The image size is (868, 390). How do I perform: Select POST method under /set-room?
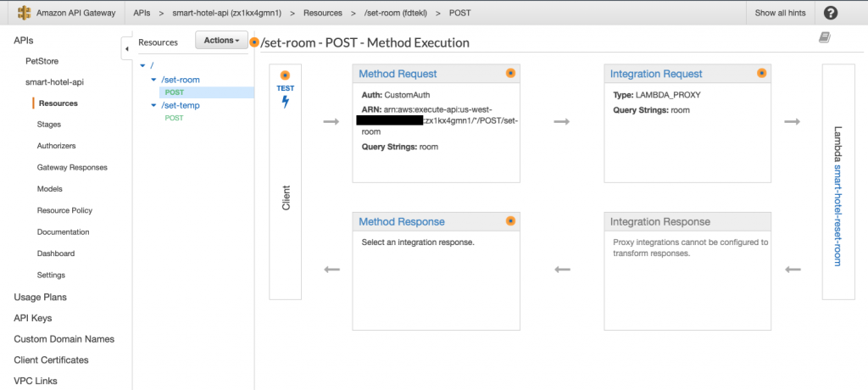175,92
